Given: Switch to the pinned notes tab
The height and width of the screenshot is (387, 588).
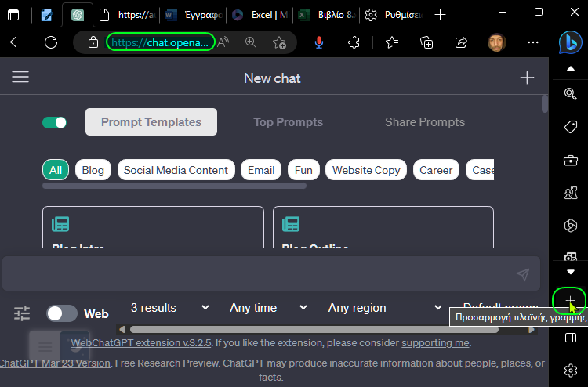Looking at the screenshot, I should point(47,15).
